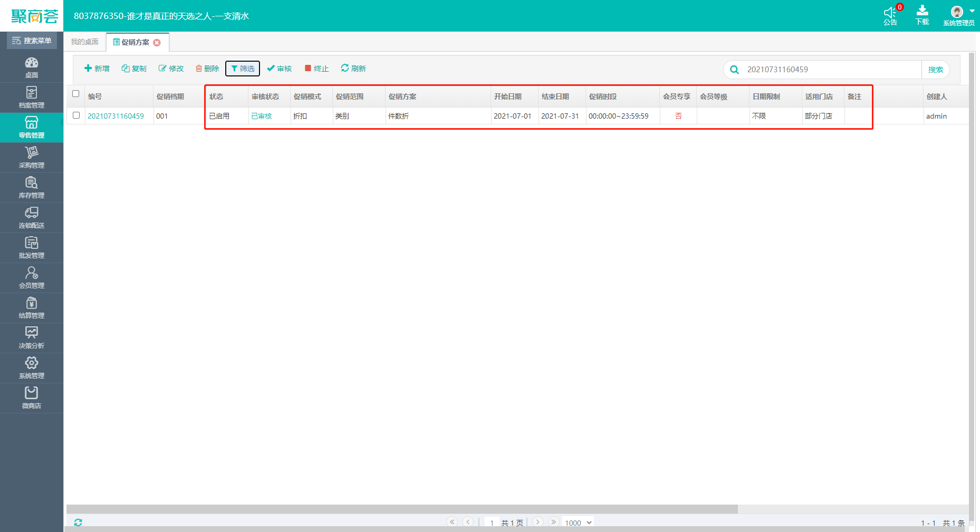Sort by the 创建人 column header
Screen dimensions: 980x532
[x=946, y=96]
